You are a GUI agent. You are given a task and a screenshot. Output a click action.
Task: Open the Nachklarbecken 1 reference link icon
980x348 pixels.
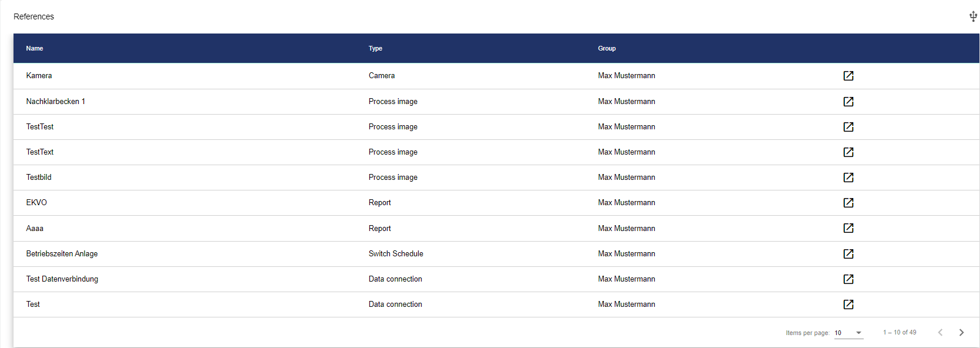tap(848, 102)
